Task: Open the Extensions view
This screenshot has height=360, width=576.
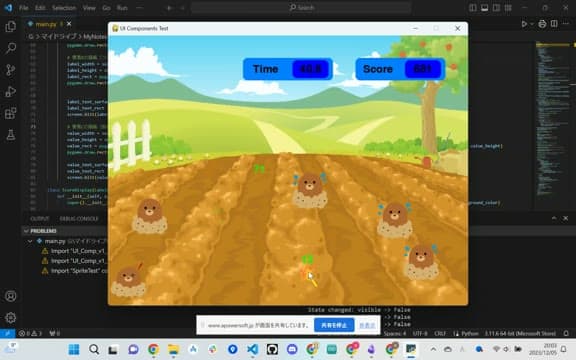Action: point(11,113)
